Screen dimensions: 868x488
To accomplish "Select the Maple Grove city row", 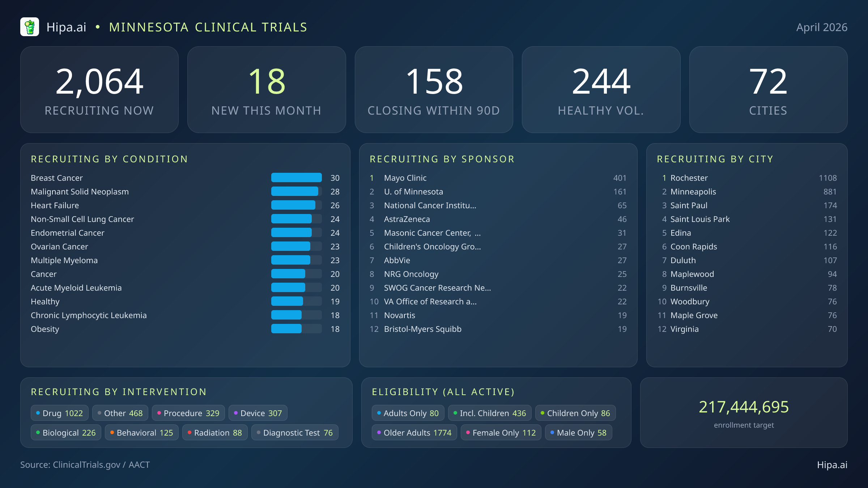I will tap(747, 315).
